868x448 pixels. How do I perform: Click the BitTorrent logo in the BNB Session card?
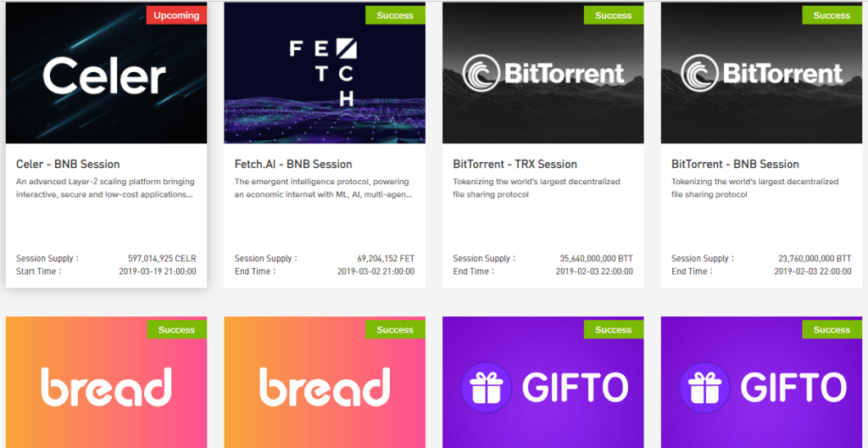(762, 73)
